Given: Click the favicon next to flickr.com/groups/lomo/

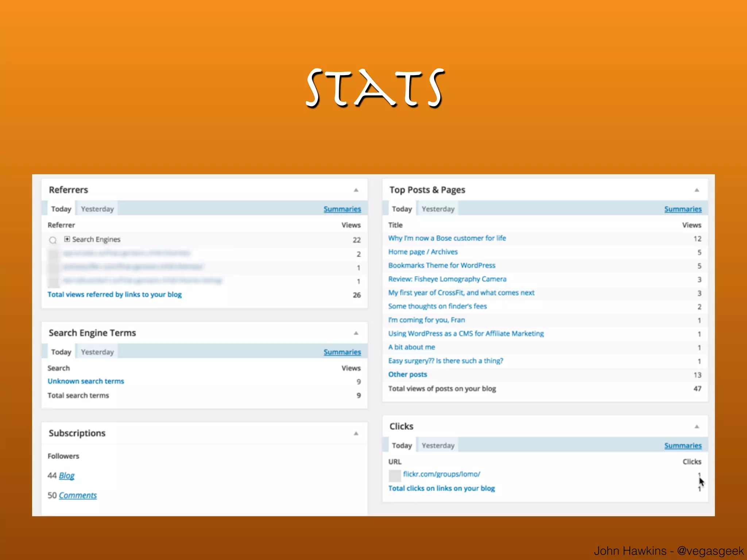Looking at the screenshot, I should point(395,475).
